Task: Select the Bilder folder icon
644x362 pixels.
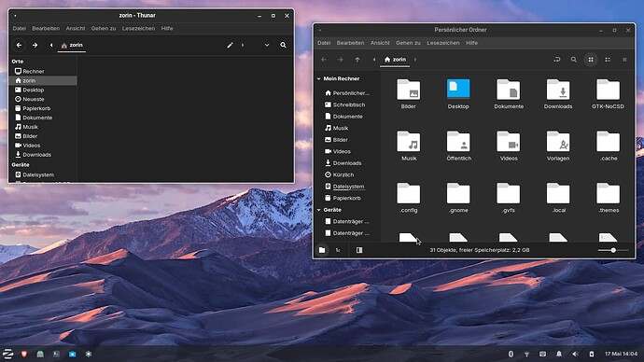Action: click(x=408, y=90)
